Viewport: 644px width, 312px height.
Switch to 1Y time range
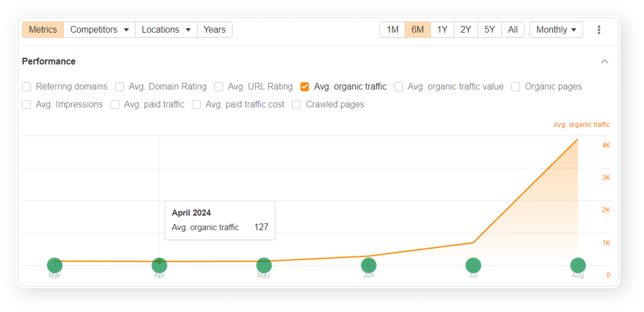coord(441,29)
